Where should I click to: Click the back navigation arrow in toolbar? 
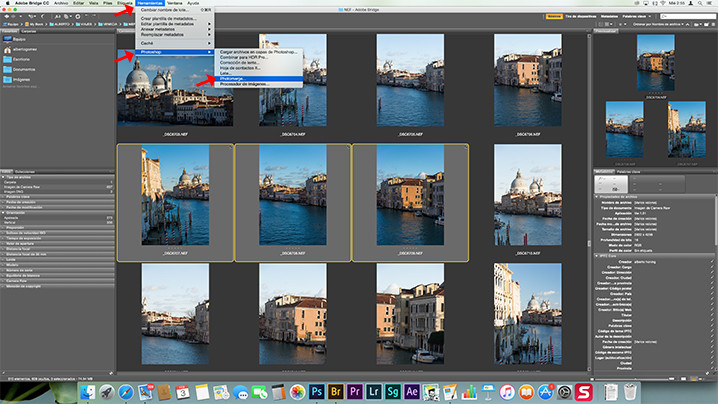point(6,16)
